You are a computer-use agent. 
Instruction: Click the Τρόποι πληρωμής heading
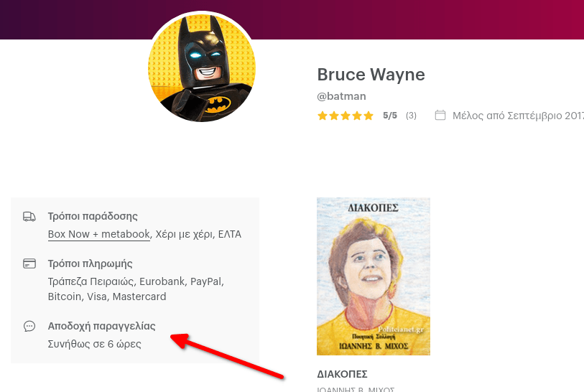pos(90,263)
